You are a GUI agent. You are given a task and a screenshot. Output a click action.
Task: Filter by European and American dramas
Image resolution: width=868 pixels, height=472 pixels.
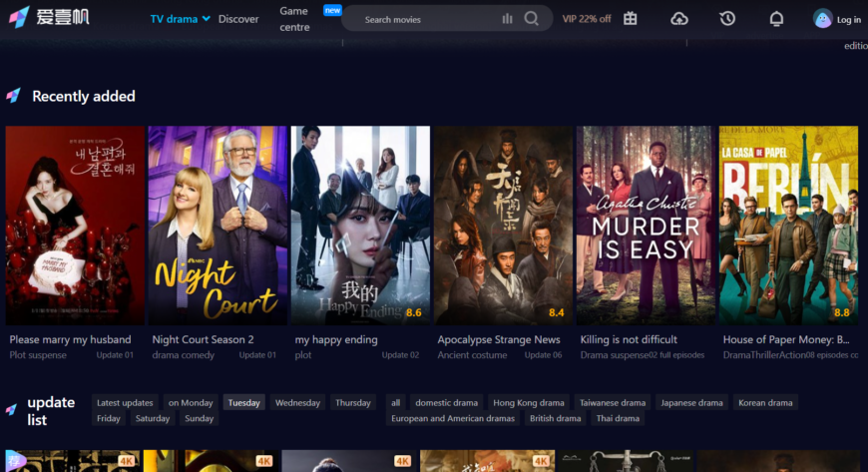453,418
